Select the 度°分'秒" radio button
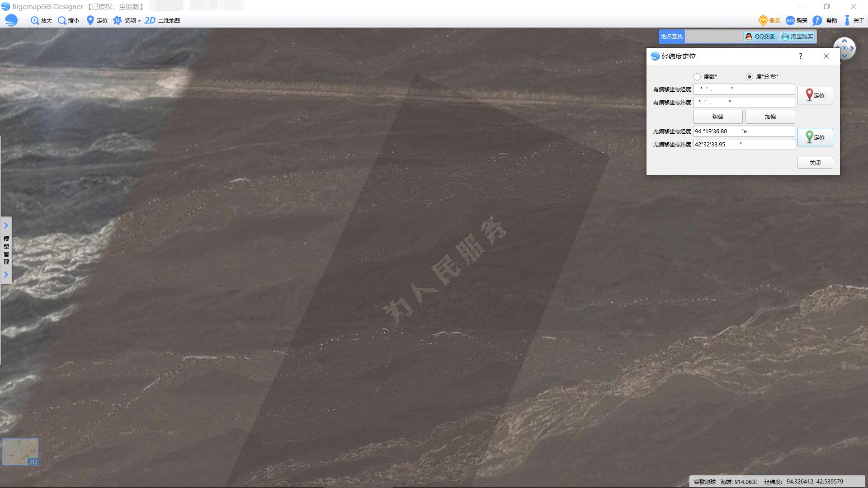The height and width of the screenshot is (488, 868). click(750, 77)
